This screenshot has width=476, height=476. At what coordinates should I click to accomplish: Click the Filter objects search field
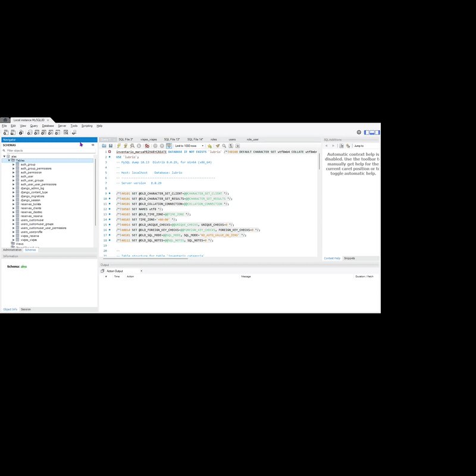(x=50, y=151)
